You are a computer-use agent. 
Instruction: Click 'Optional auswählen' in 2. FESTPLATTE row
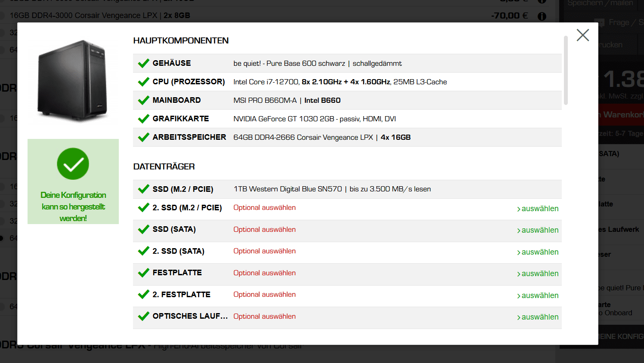pos(264,294)
